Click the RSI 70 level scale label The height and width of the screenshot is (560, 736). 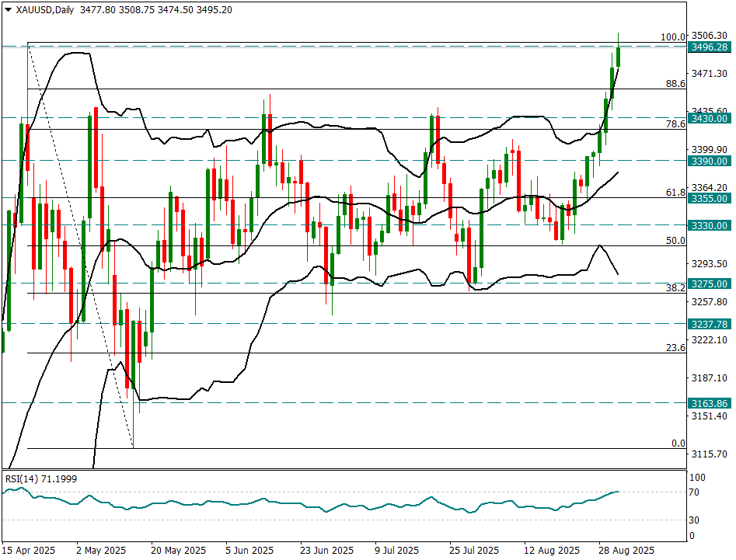pos(694,492)
